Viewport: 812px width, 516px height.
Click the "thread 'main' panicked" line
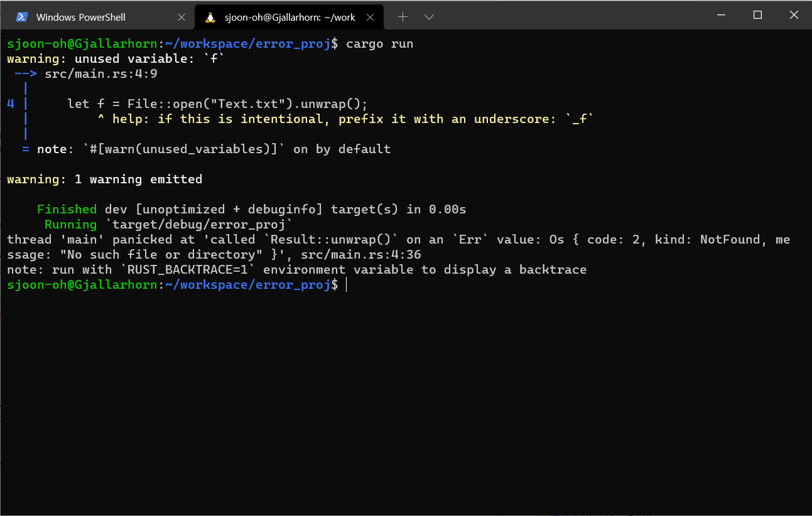coord(399,240)
